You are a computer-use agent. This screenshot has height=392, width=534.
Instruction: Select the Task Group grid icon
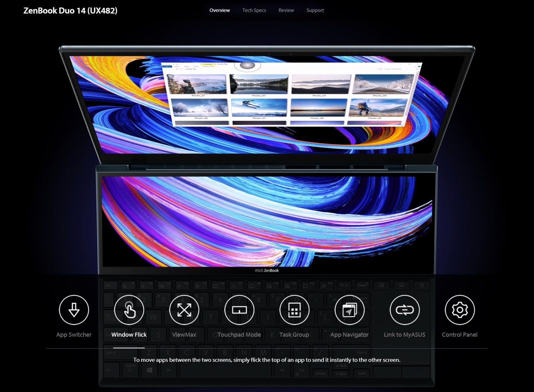(x=294, y=310)
